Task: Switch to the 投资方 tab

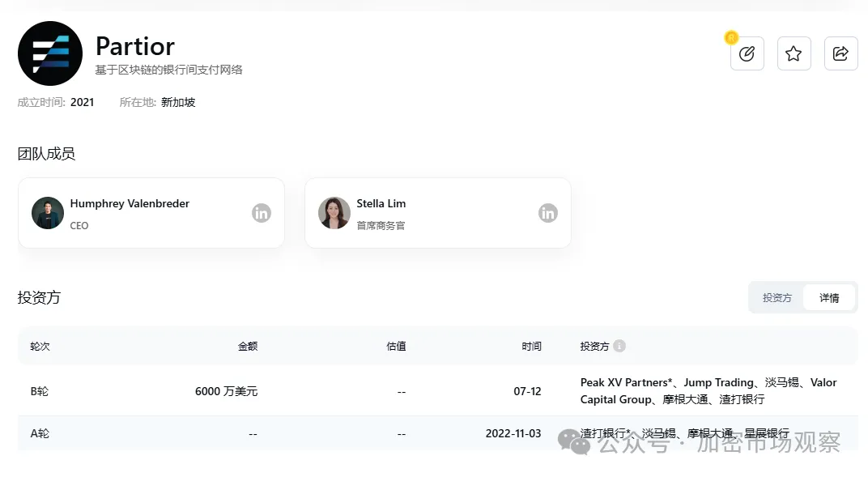Action: point(777,297)
